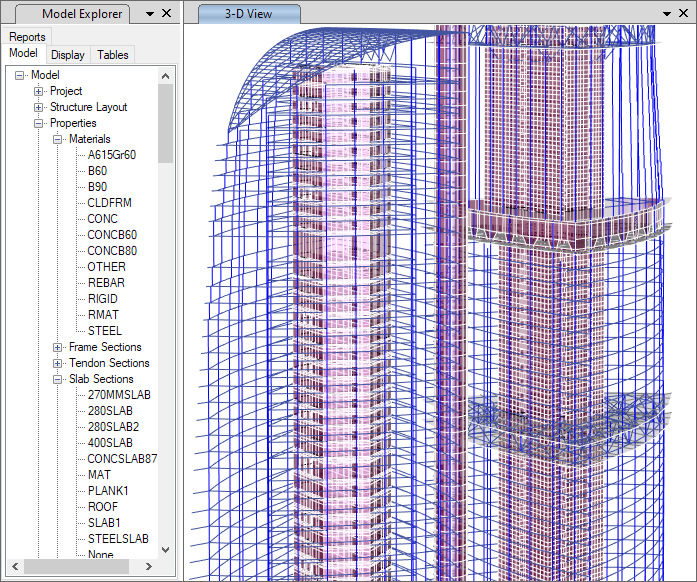This screenshot has width=697, height=582.
Task: Switch to the Tables tab
Action: point(112,55)
